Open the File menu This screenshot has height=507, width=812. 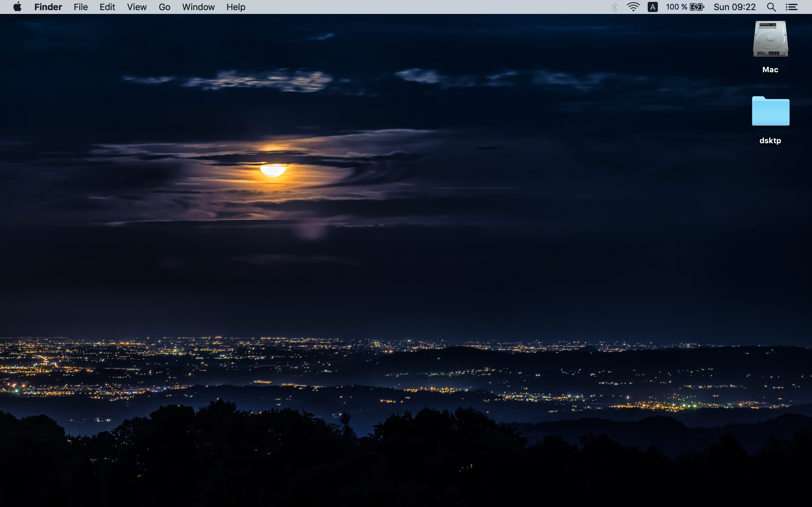click(81, 7)
